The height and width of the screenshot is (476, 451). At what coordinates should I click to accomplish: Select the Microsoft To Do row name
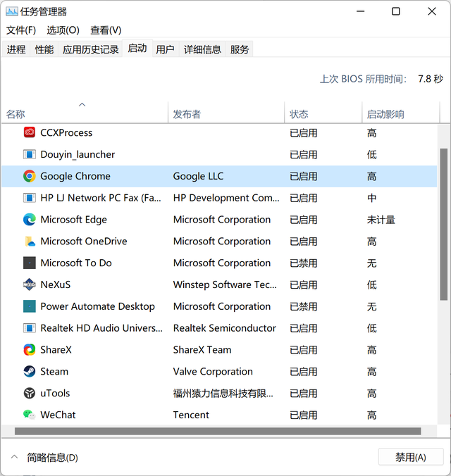click(76, 263)
